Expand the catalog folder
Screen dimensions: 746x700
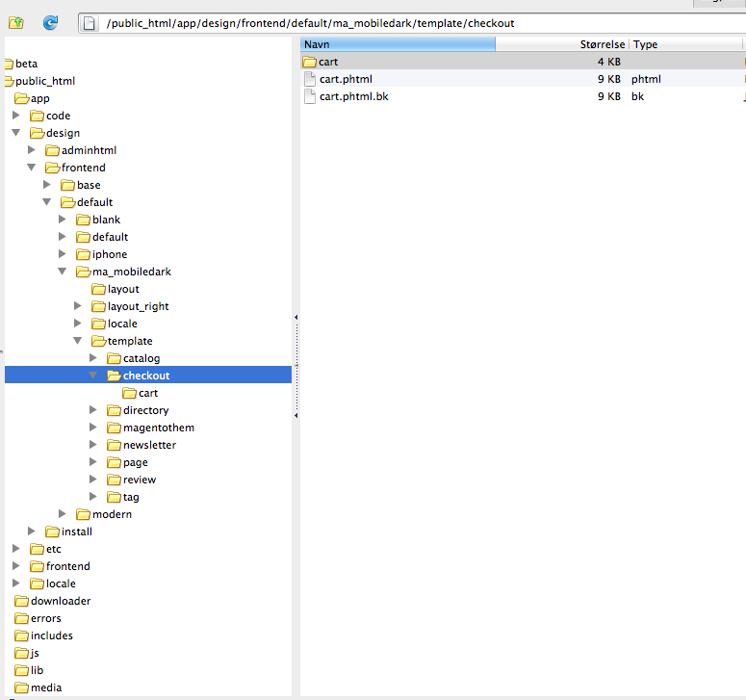click(93, 358)
